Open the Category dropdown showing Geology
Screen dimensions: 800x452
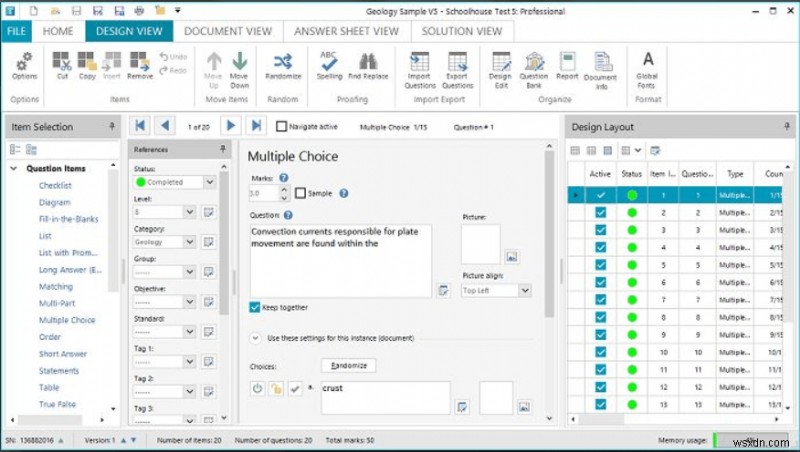coord(189,242)
